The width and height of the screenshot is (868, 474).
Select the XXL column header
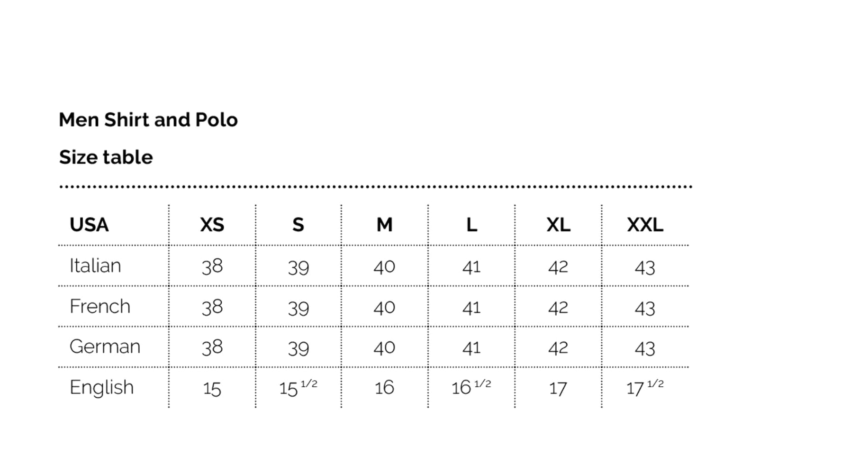[x=645, y=225]
